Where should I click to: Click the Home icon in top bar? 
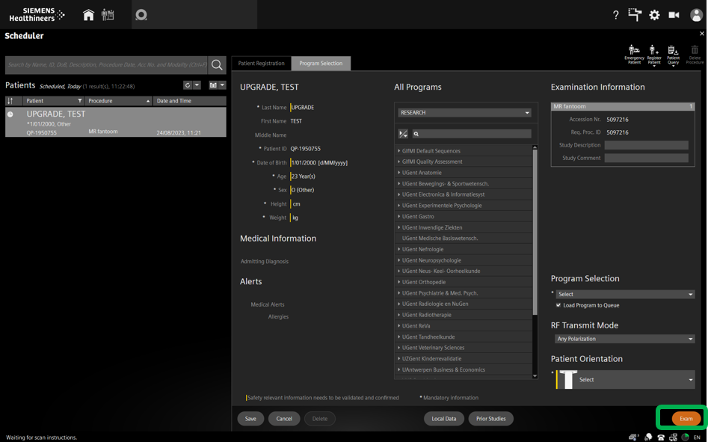click(88, 15)
